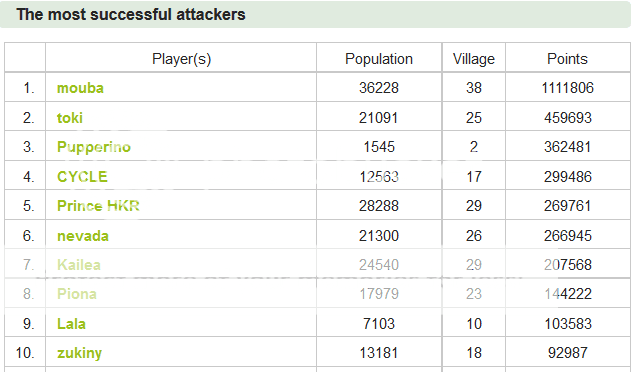Open player profile Lala
639x372 pixels.
[x=71, y=324]
